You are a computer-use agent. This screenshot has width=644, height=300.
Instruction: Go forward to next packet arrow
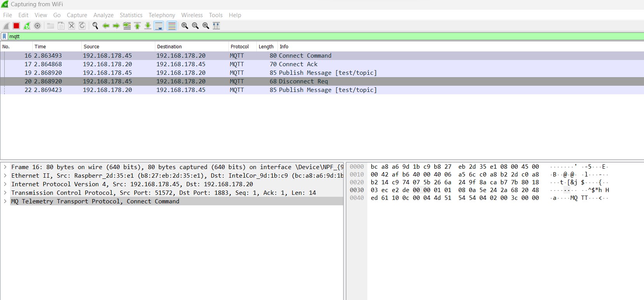point(116,26)
